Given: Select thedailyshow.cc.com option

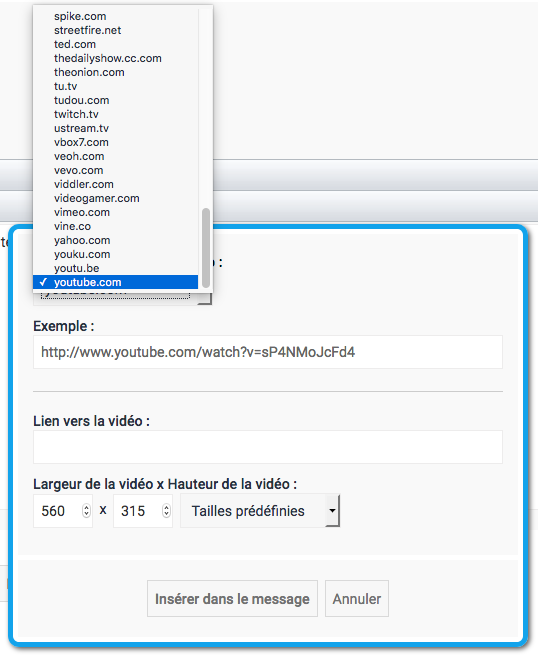Looking at the screenshot, I should pos(115,58).
